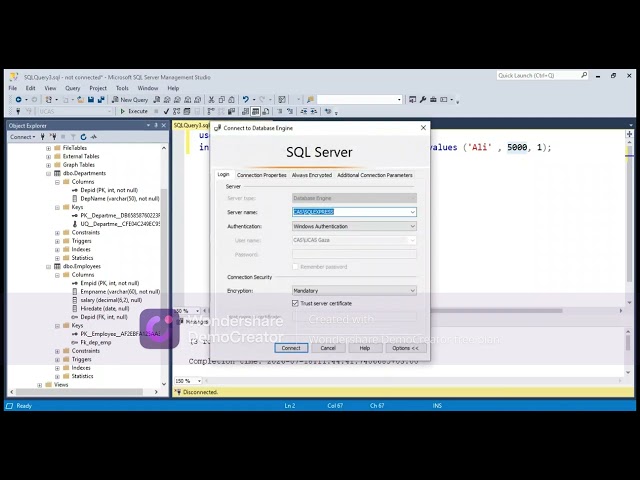Toggle Results to File output mode

point(266,111)
